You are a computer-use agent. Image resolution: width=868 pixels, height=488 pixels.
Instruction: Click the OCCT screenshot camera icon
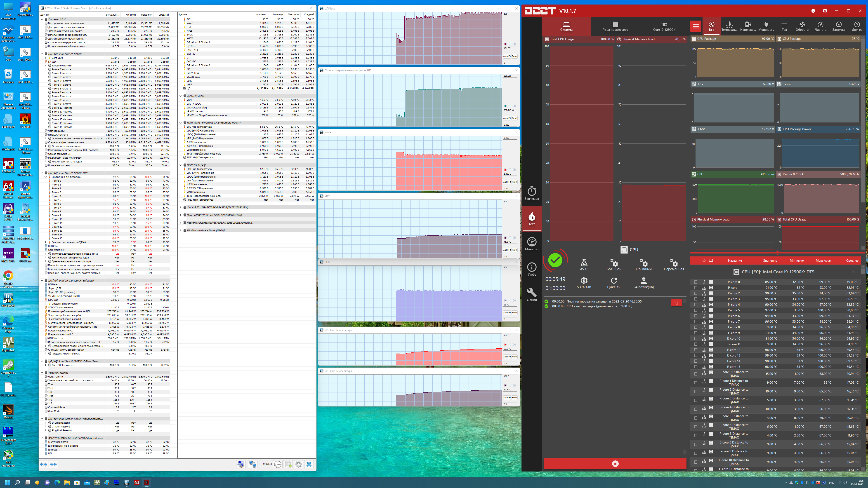(x=825, y=11)
